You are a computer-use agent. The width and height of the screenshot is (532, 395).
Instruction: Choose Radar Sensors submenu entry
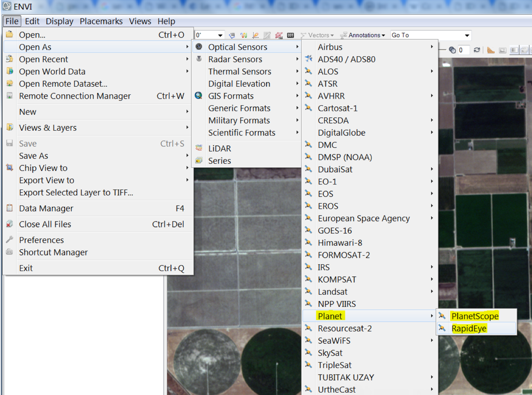click(x=235, y=59)
